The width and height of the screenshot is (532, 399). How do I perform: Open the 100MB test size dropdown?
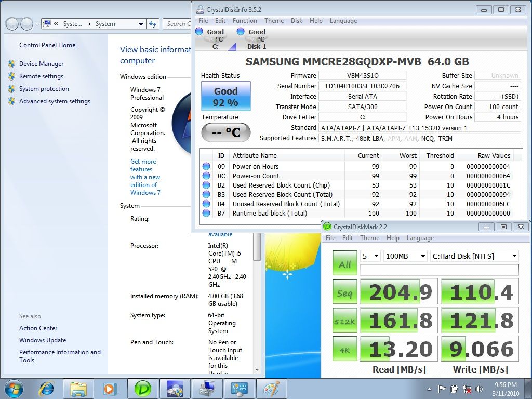(405, 256)
